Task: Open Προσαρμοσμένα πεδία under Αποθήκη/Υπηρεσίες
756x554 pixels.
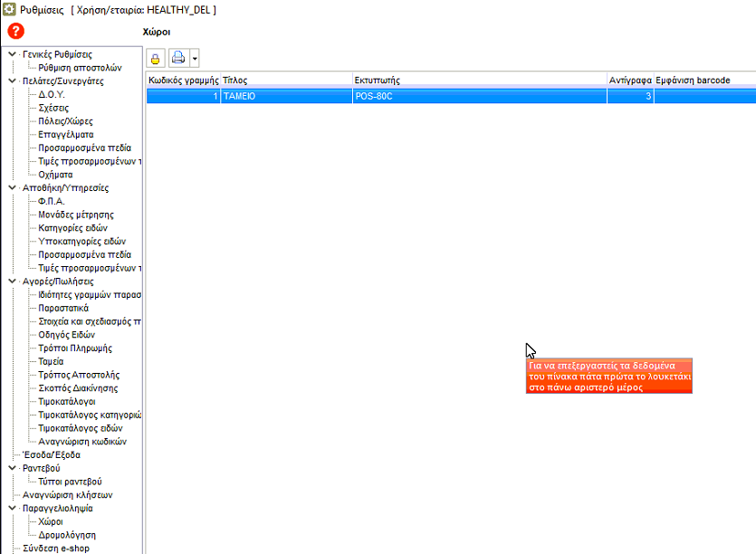Action: [85, 255]
